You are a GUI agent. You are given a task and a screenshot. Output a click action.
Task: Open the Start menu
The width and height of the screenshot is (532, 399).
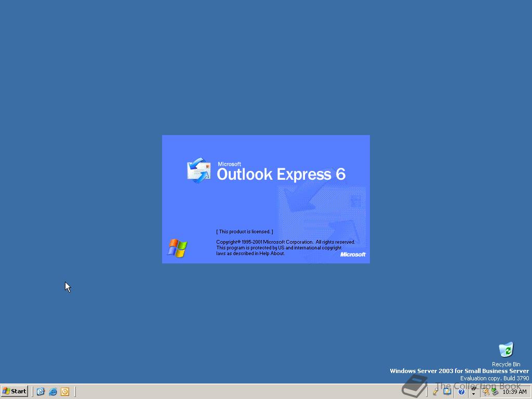14,391
